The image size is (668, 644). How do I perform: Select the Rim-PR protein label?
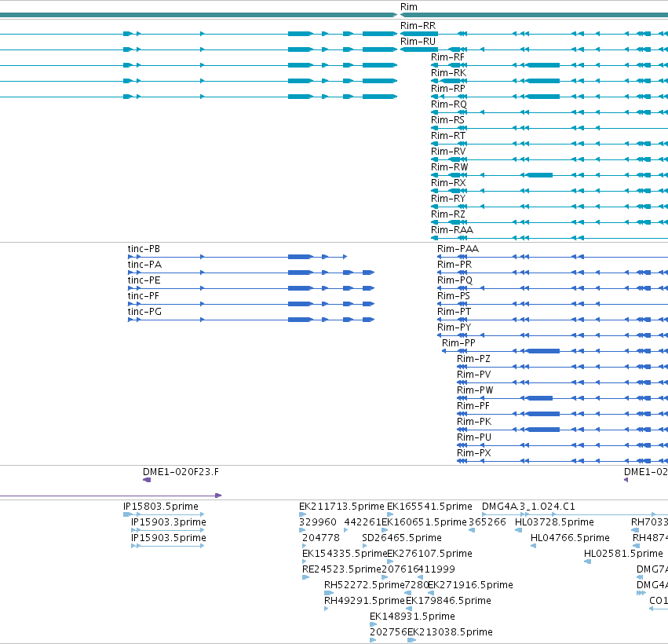click(454, 265)
